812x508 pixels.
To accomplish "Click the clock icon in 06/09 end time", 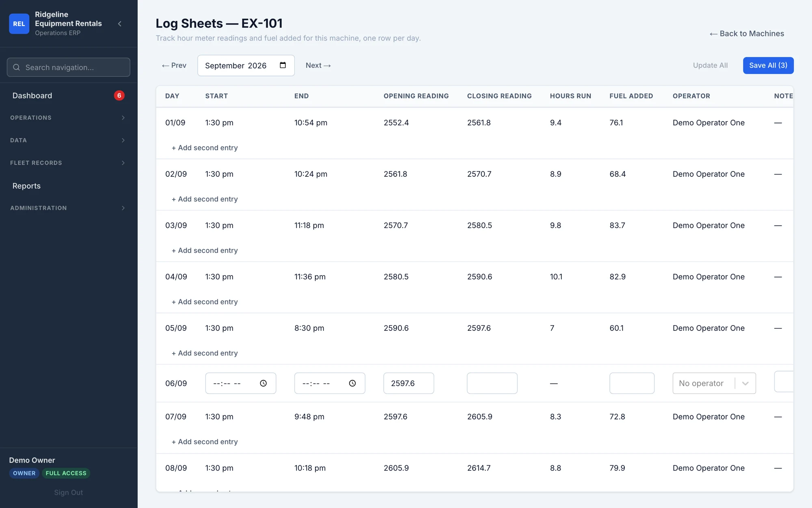I will (x=352, y=383).
